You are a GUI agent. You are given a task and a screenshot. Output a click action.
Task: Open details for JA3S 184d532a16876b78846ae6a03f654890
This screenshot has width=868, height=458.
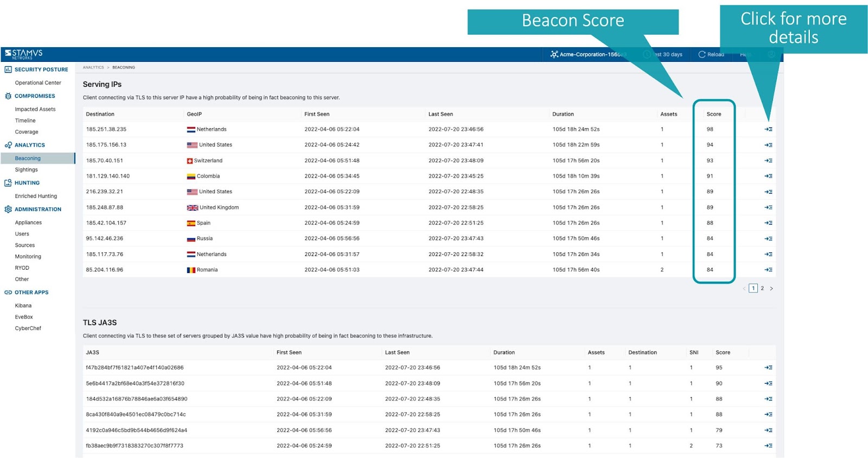(768, 399)
